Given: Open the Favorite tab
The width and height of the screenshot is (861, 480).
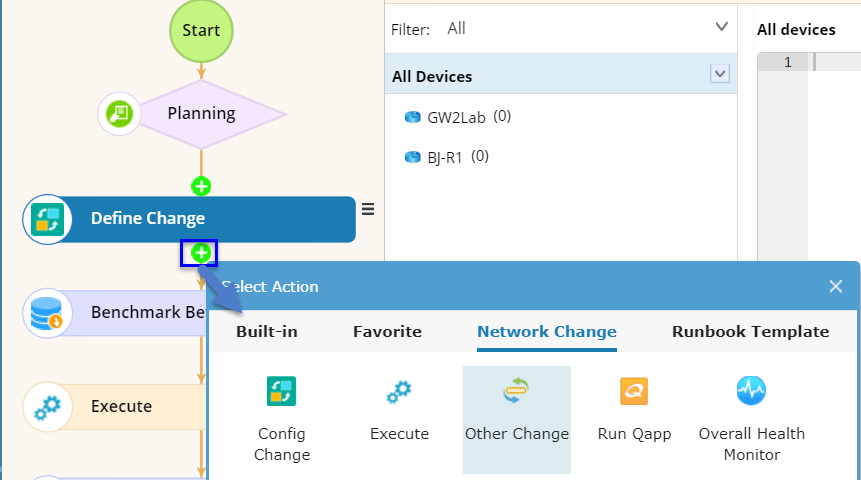Looking at the screenshot, I should pos(387,332).
